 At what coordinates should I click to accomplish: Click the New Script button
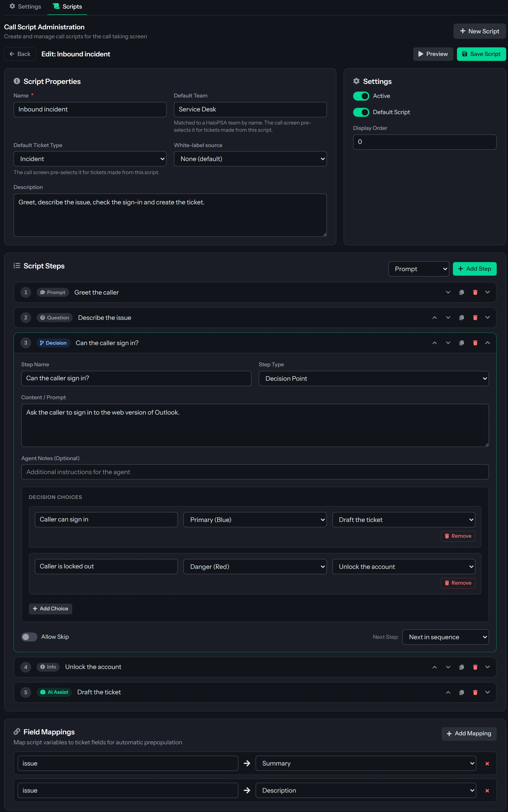tap(480, 31)
